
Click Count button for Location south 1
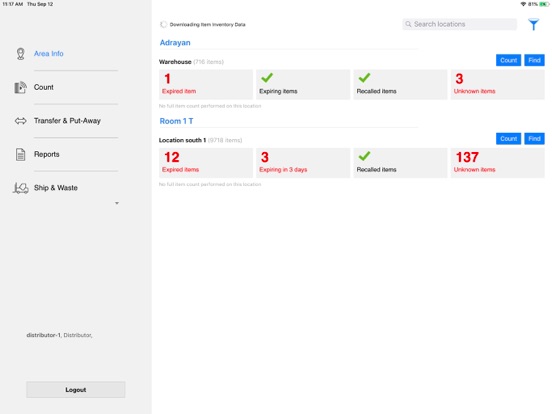pos(508,139)
